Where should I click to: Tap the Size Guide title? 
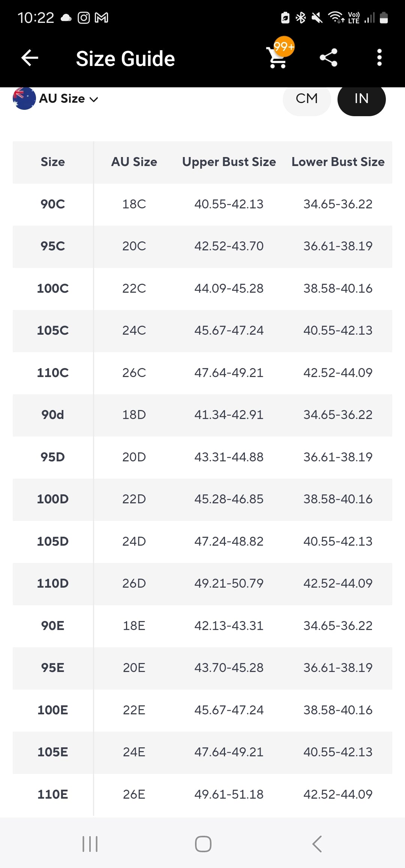pos(125,59)
